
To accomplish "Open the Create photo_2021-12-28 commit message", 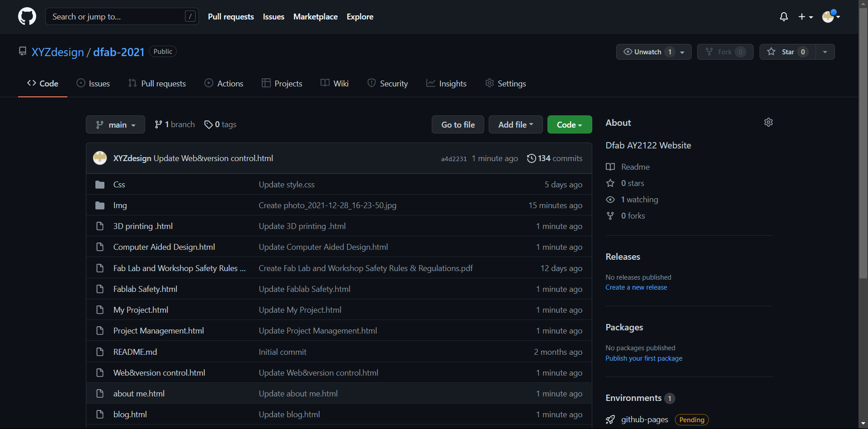I will (x=327, y=205).
